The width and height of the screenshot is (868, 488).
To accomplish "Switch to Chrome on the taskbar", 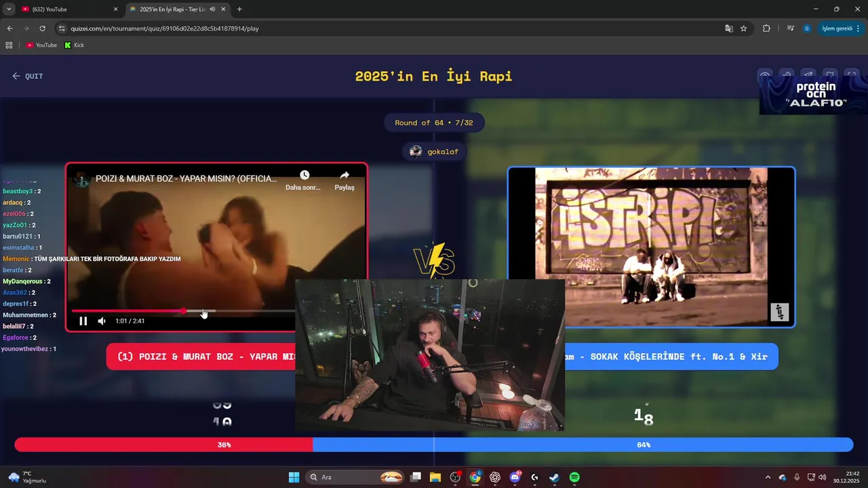I will click(x=475, y=477).
